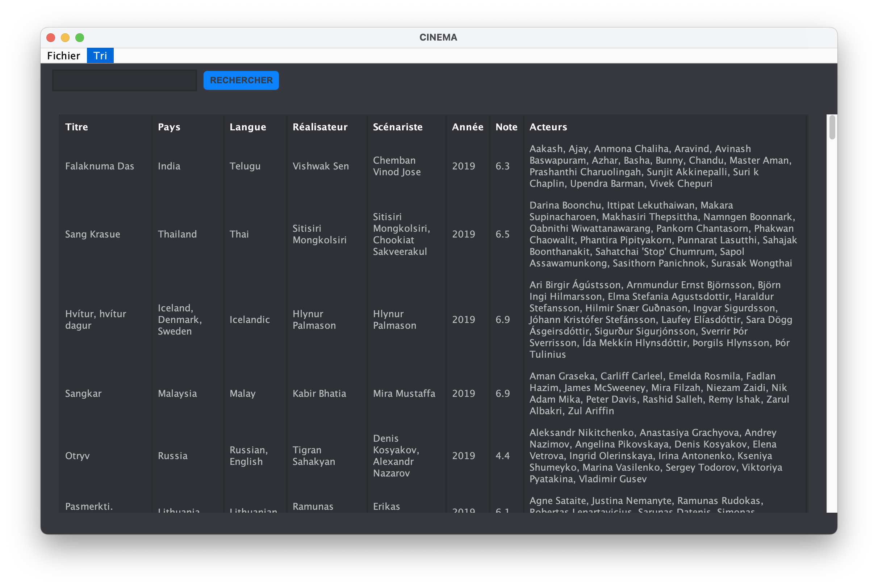878x588 pixels.
Task: Select the Sang Krasue title cell
Action: coord(93,234)
